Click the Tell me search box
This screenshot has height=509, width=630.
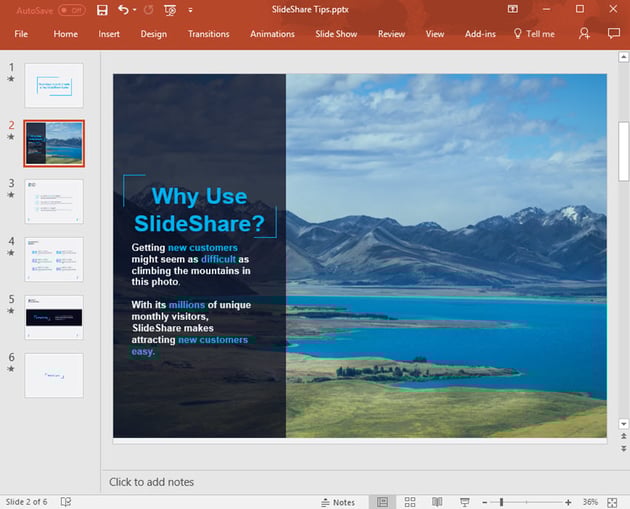534,34
